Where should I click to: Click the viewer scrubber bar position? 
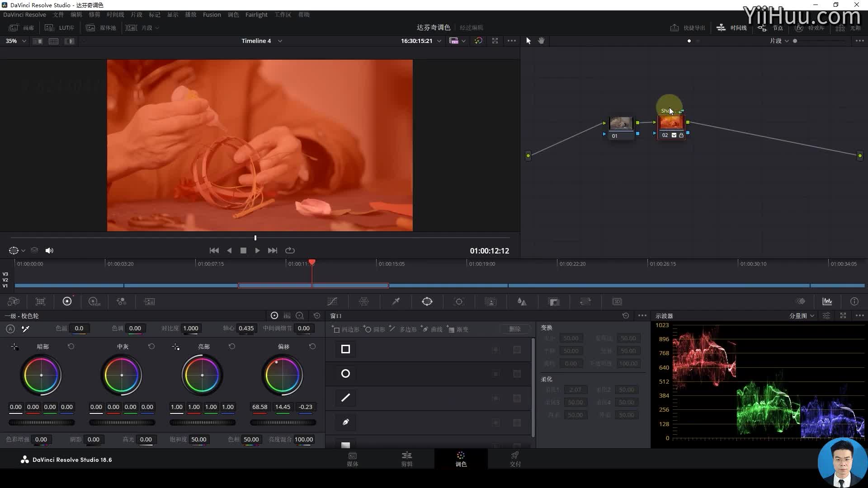pyautogui.click(x=255, y=238)
